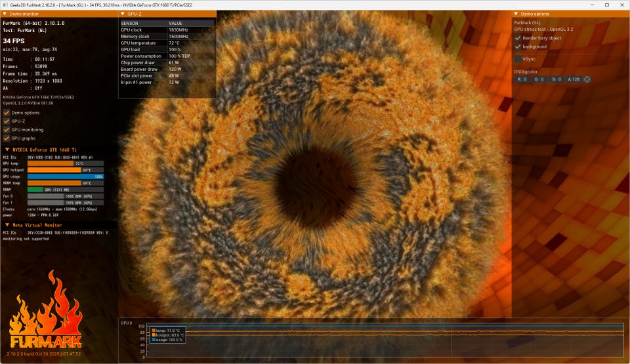Screen dimensions: 630x364
Task: Collapse the right Demo options panel
Action: (516, 14)
